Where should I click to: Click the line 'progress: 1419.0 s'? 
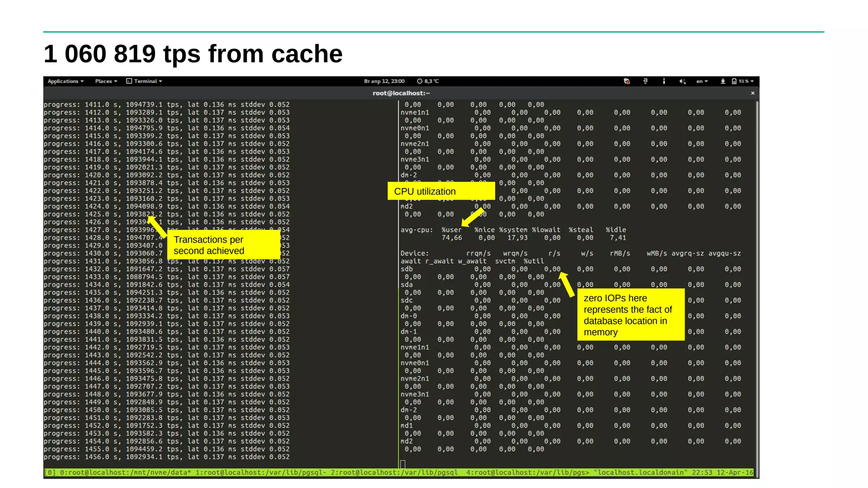[167, 167]
